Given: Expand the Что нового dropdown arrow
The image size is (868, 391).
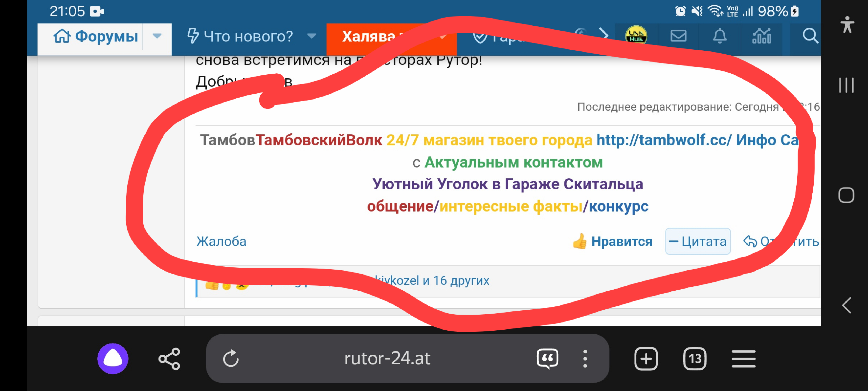Looking at the screenshot, I should (312, 36).
